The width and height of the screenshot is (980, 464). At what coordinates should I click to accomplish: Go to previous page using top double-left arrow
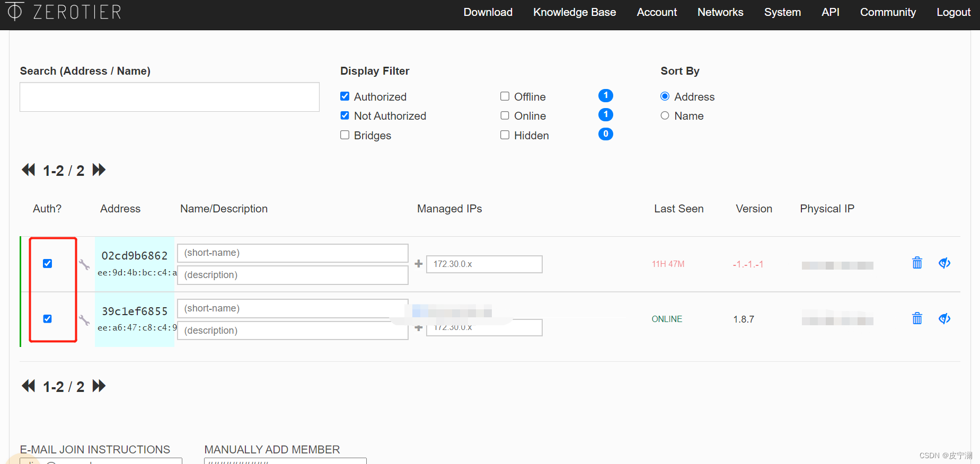click(29, 170)
